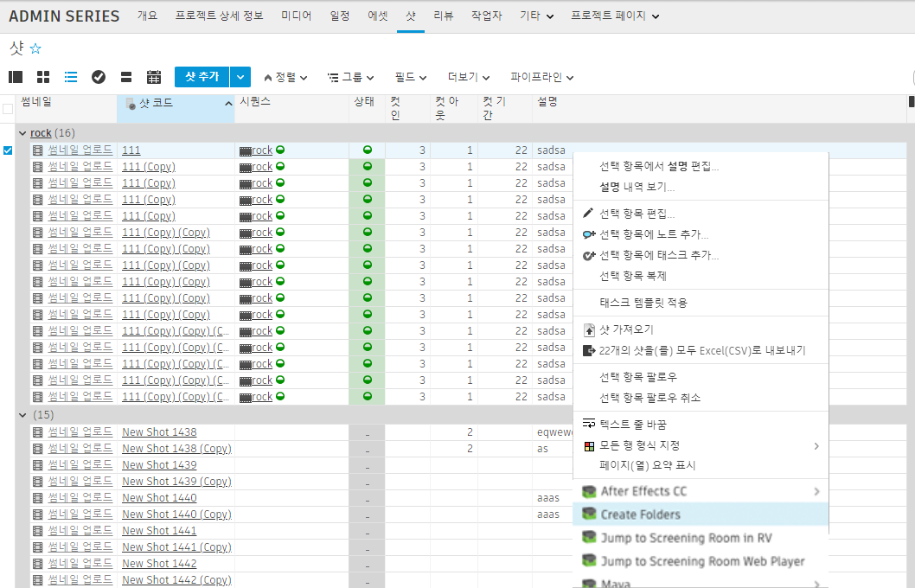915x588 pixels.
Task: Click the film thumbnail icon in the New Shot 1440 row
Action: pos(38,498)
